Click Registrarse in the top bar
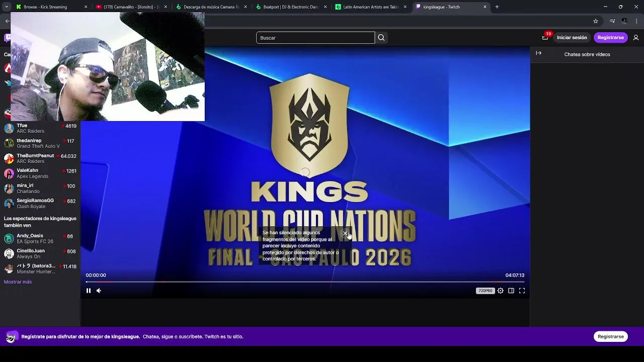Image resolution: width=644 pixels, height=362 pixels. coord(610,38)
